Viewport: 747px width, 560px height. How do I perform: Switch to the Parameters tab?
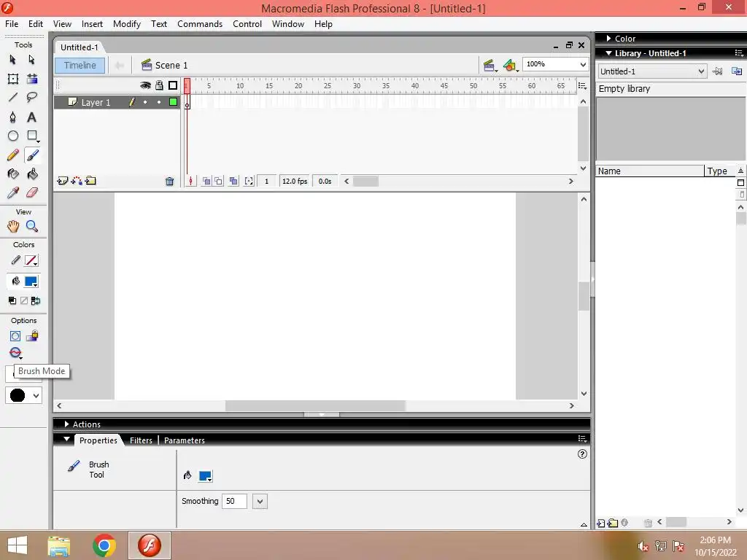[x=185, y=440]
